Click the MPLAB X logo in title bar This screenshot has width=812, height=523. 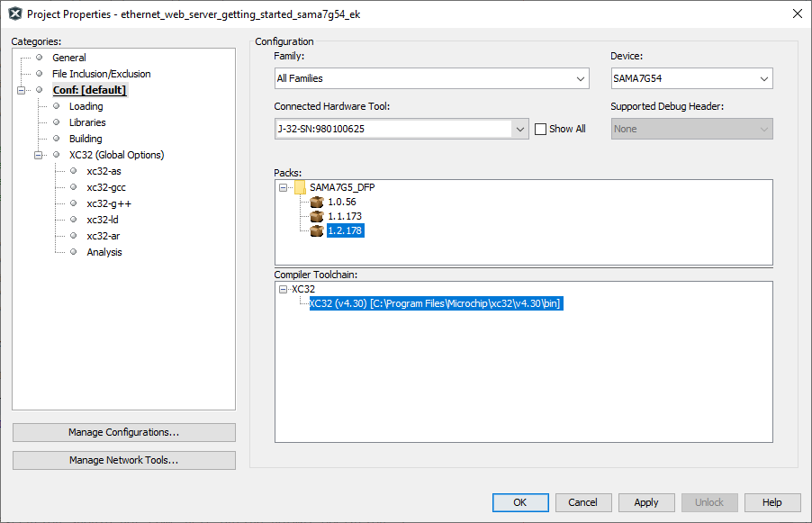(x=15, y=14)
